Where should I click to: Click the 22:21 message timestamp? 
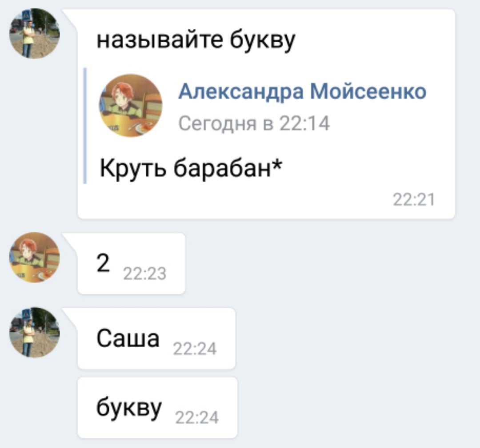(x=414, y=200)
